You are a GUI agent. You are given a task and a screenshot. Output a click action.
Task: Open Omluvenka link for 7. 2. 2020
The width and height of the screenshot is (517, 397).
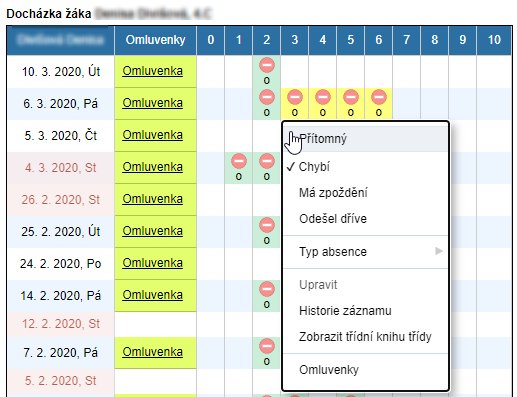(x=153, y=352)
